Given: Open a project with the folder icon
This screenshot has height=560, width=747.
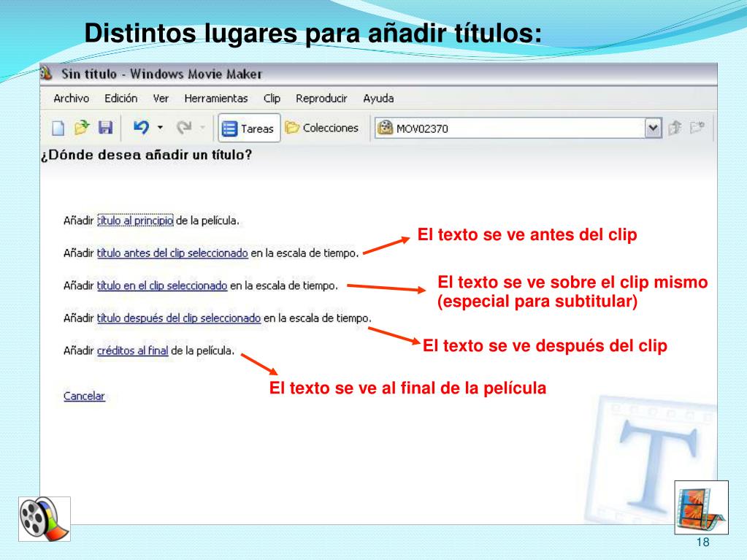Looking at the screenshot, I should (82, 127).
